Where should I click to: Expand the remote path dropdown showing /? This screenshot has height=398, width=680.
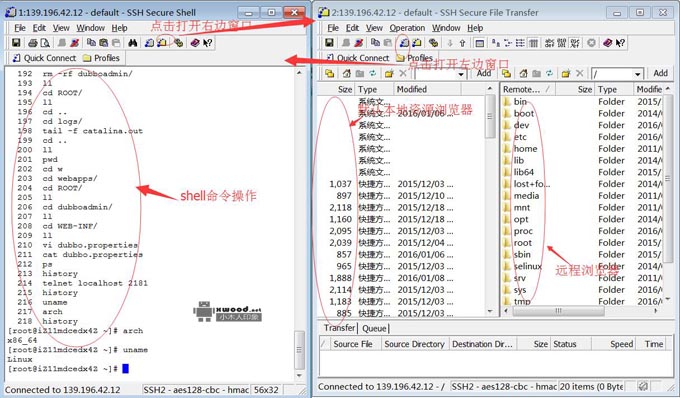pos(638,74)
